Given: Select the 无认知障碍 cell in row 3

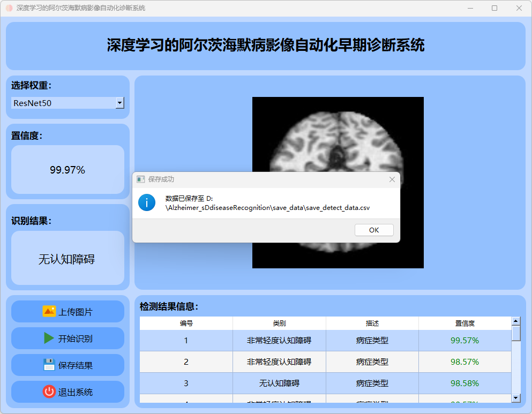Looking at the screenshot, I should click(279, 383).
